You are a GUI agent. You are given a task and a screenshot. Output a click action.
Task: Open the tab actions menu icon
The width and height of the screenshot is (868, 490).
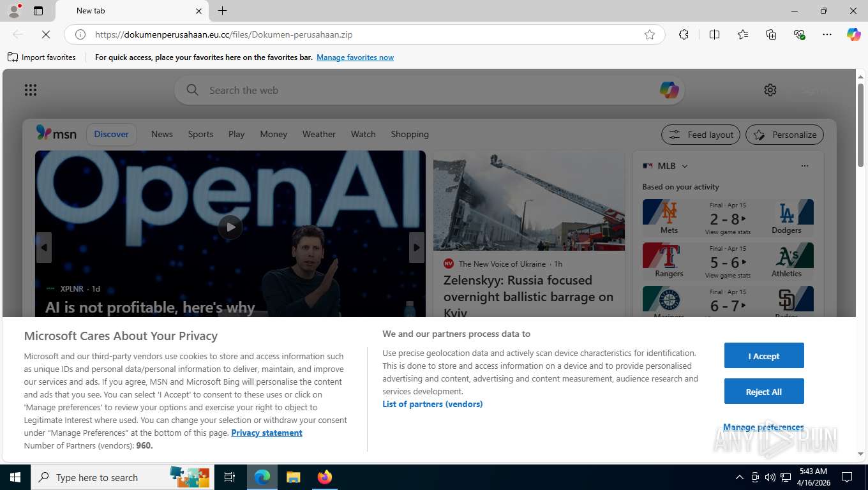[x=38, y=11]
